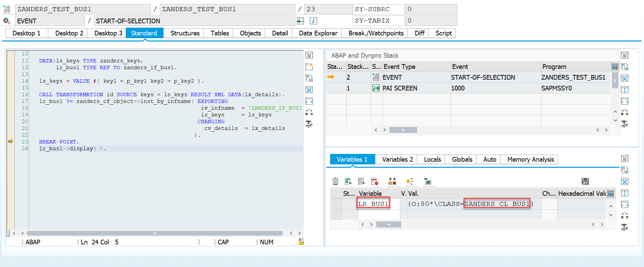This screenshot has height=267, width=644.
Task: Maximize Variables panel vertically
Action: coord(625,193)
